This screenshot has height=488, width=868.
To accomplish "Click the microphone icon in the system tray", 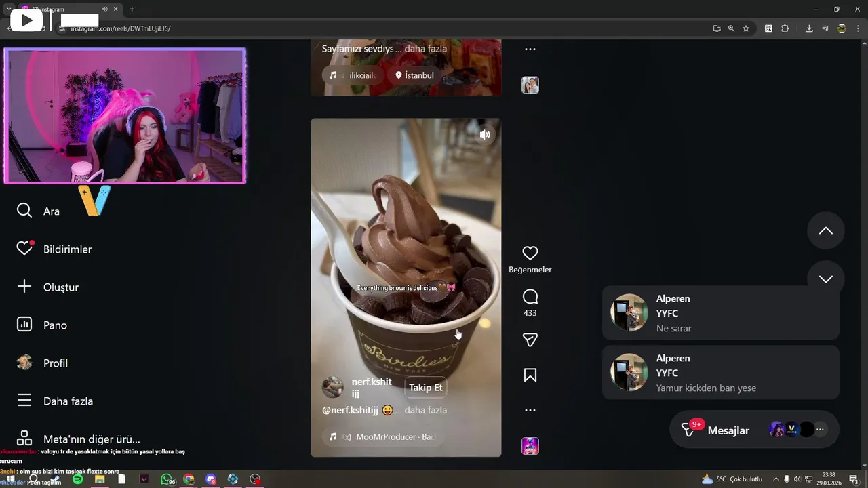I will pos(787,479).
